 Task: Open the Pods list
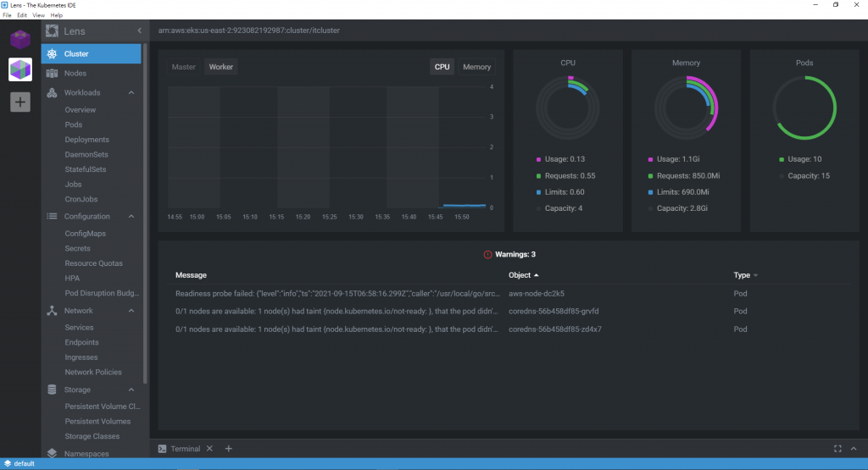point(73,124)
